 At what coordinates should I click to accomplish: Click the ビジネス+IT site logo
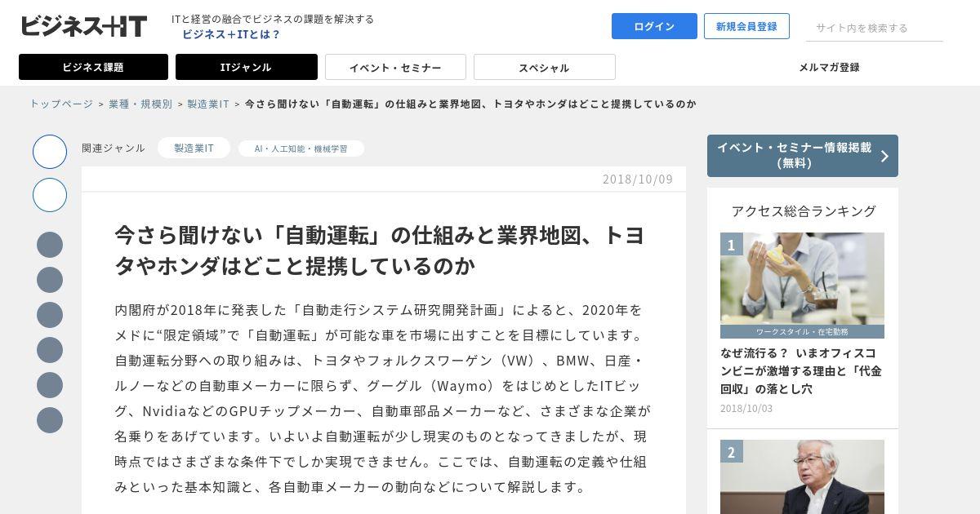[x=83, y=26]
